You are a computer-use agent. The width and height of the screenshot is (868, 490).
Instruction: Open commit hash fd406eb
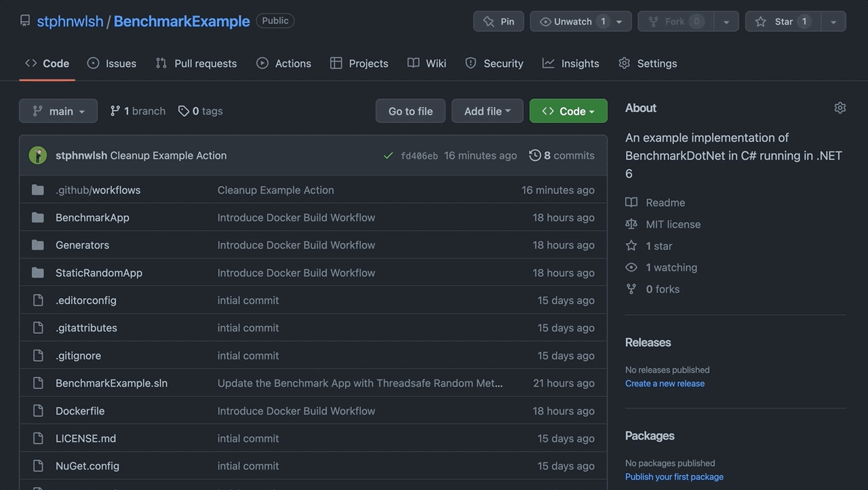[x=419, y=155]
